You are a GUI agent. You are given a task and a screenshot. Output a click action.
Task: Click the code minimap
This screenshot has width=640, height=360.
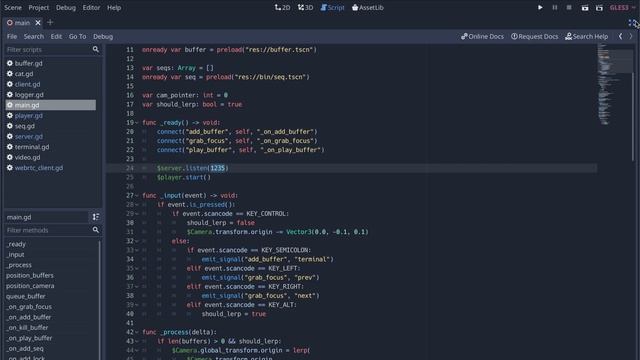(615, 84)
